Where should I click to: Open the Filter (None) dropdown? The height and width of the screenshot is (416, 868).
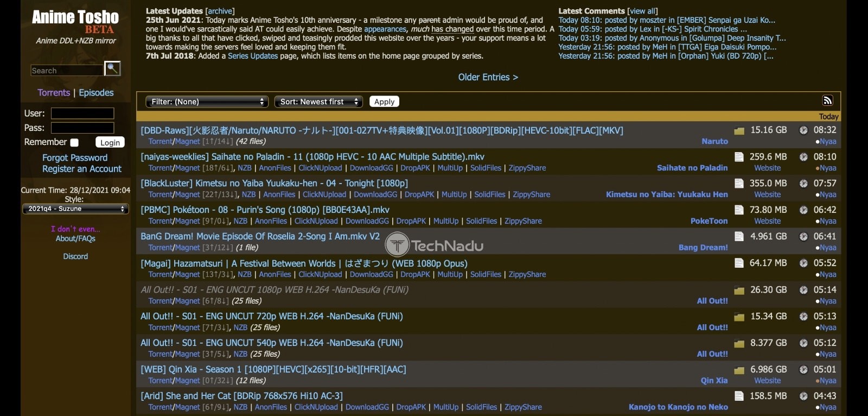pyautogui.click(x=207, y=102)
